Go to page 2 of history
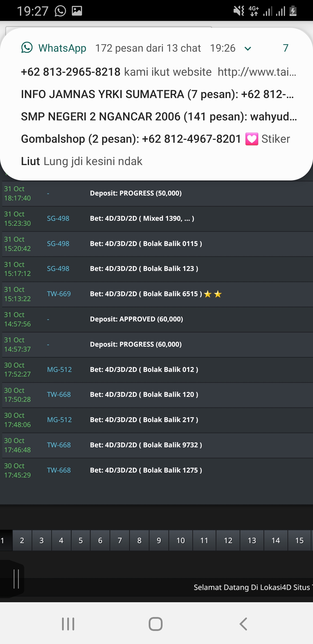 coord(22,540)
